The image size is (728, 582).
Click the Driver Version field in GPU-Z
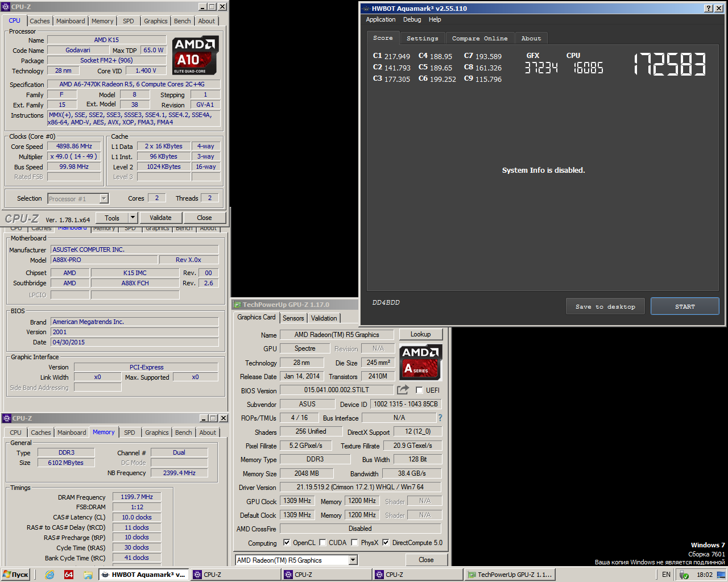click(x=361, y=487)
